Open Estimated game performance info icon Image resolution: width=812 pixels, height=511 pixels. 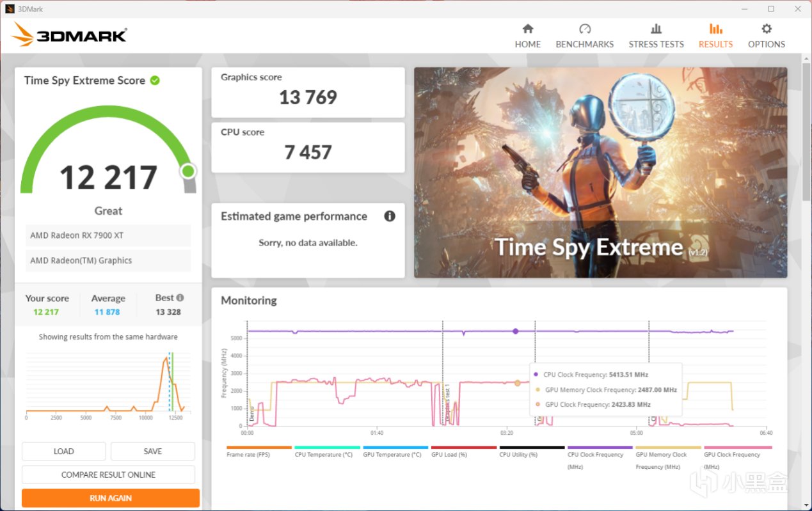(x=389, y=216)
